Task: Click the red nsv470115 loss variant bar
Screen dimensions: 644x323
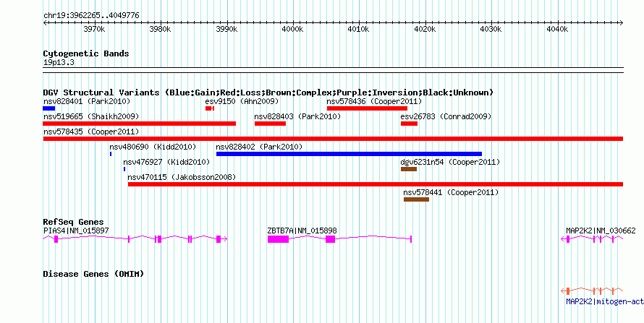Action: pyautogui.click(x=376, y=184)
